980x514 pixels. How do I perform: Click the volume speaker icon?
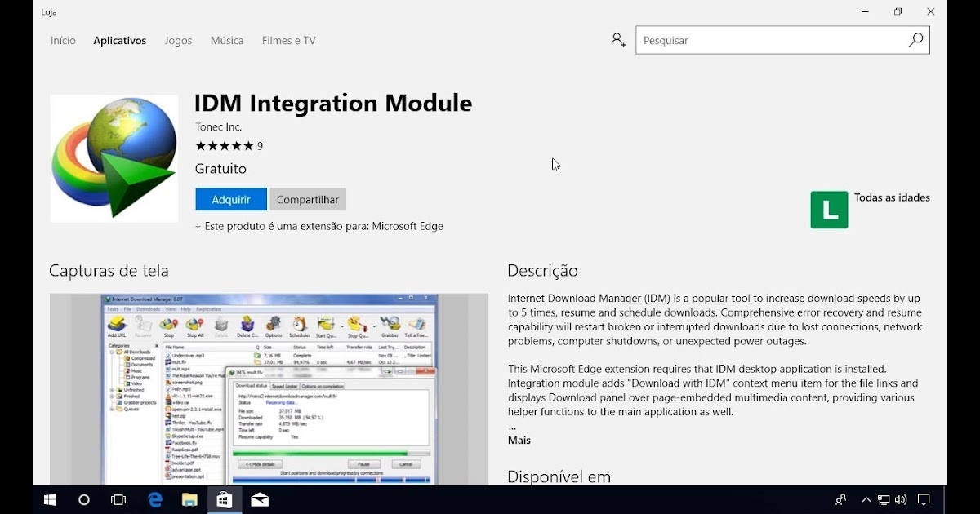(901, 500)
